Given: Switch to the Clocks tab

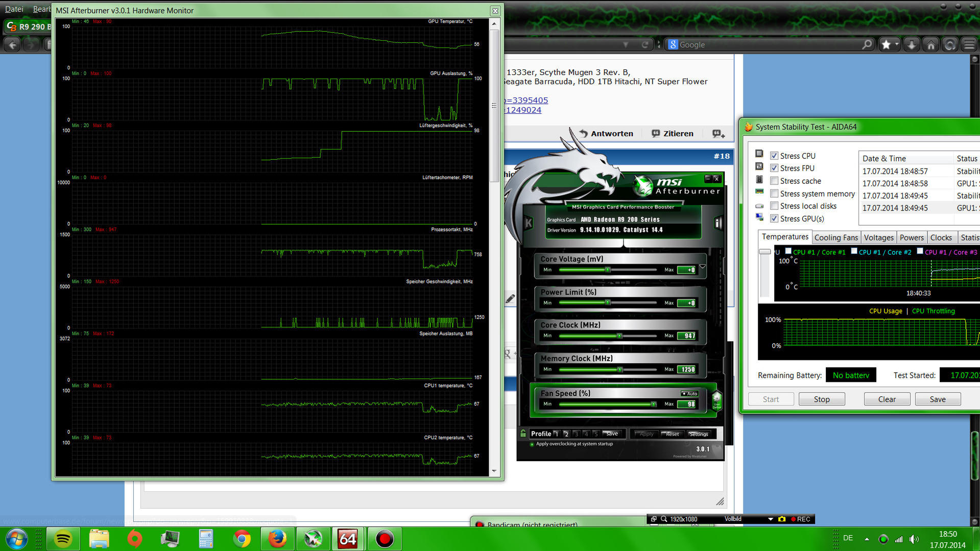Looking at the screenshot, I should click(941, 237).
